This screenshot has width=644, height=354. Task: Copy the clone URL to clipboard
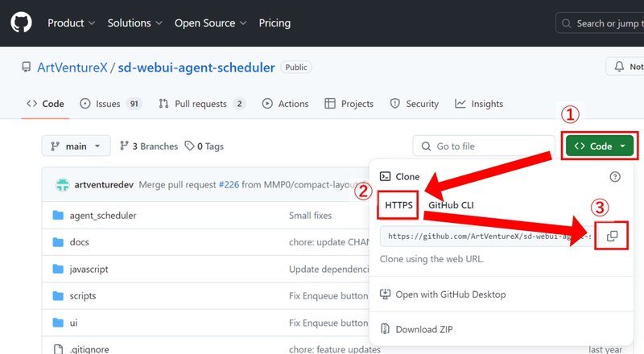612,236
